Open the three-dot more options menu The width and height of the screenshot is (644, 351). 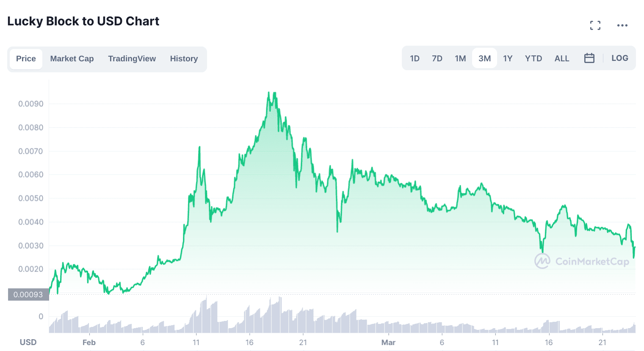click(622, 25)
